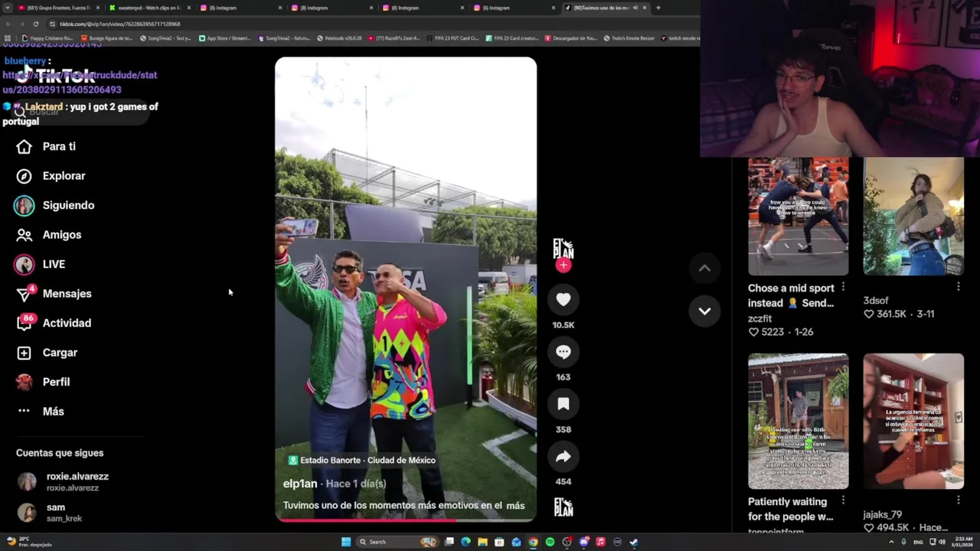Open the LIVE section

pyautogui.click(x=40, y=264)
